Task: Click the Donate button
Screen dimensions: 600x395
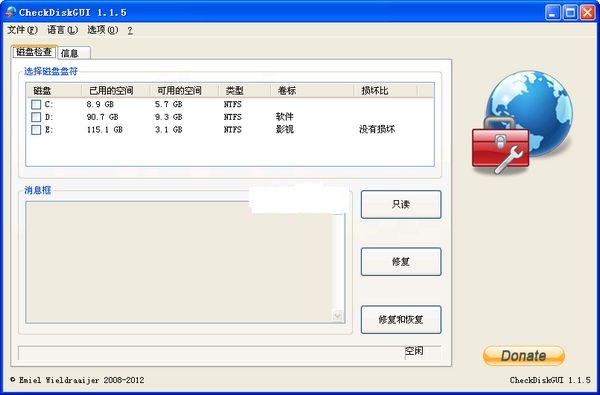Action: pyautogui.click(x=523, y=356)
